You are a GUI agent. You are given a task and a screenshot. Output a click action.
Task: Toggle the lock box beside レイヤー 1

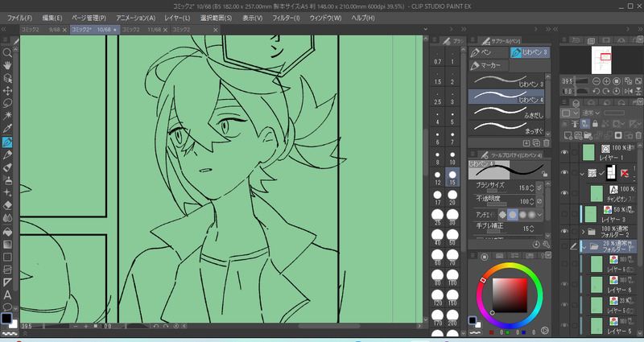tap(574, 152)
